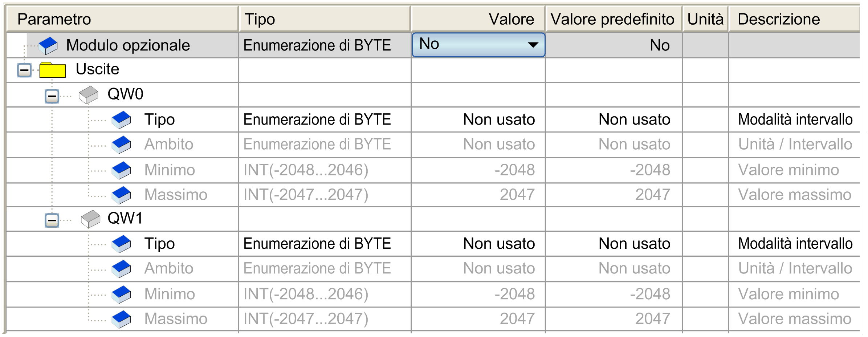This screenshot has width=868, height=337.
Task: Select the yellow Uscite folder icon
Action: coord(53,70)
